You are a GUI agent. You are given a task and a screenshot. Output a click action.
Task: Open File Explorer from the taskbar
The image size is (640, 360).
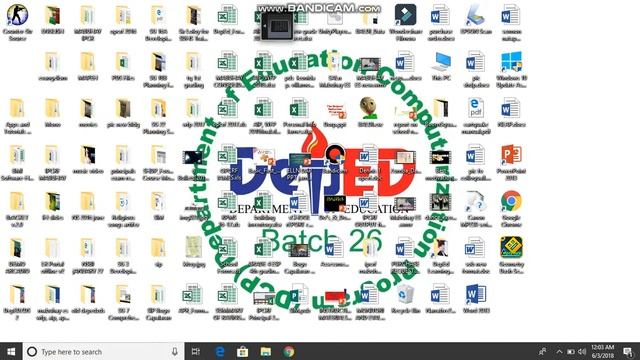tap(266, 351)
